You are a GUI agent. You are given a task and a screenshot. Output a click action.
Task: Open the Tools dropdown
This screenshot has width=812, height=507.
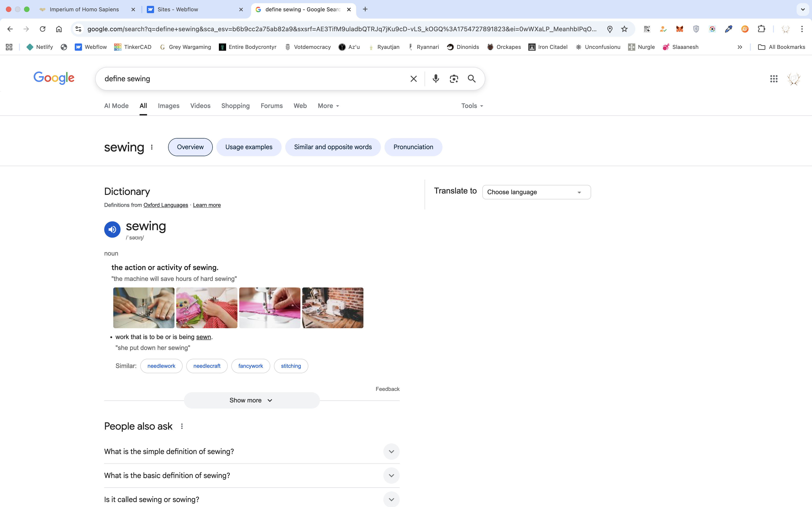point(472,106)
